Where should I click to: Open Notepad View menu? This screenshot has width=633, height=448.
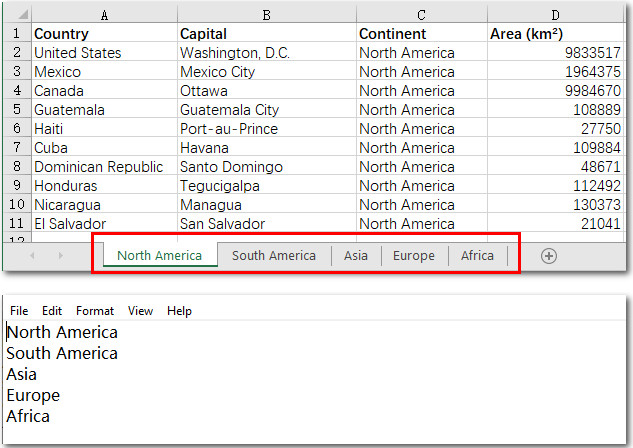[140, 311]
